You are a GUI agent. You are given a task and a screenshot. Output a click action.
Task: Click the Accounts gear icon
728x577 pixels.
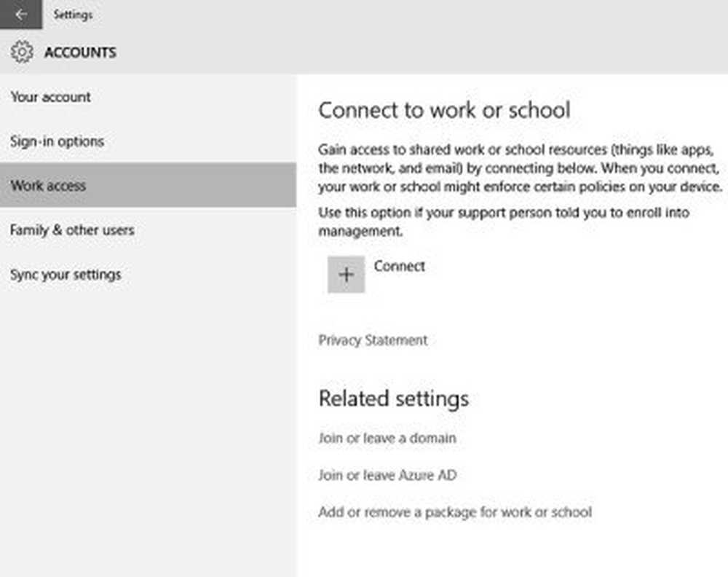(22, 52)
